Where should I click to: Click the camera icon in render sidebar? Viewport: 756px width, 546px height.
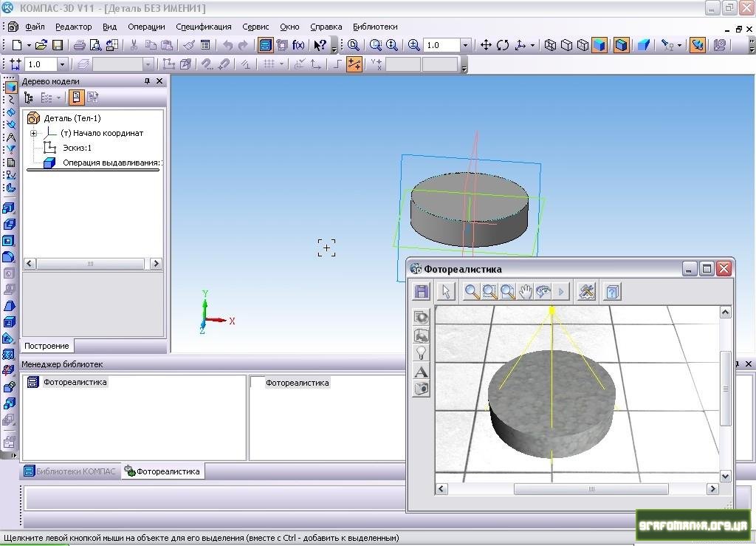422,389
